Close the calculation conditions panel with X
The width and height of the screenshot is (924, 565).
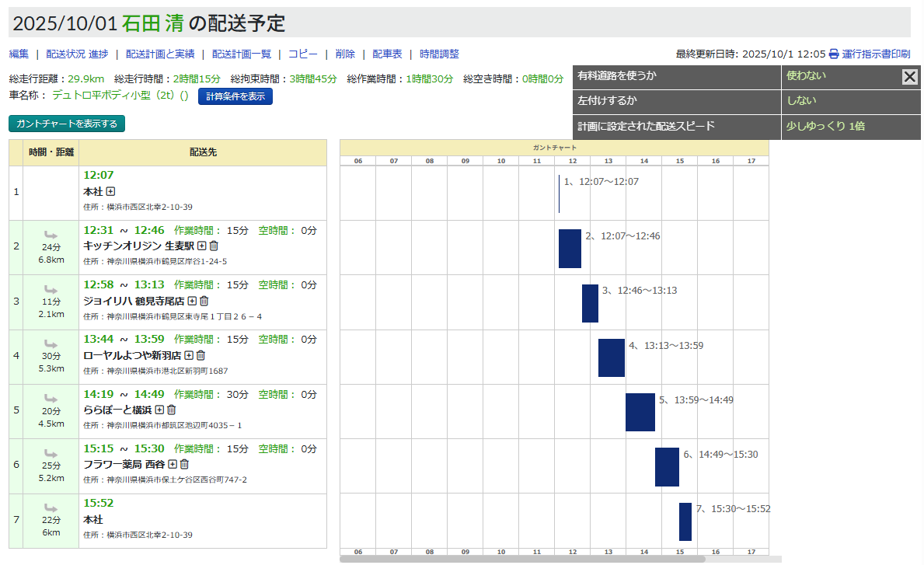pos(910,76)
